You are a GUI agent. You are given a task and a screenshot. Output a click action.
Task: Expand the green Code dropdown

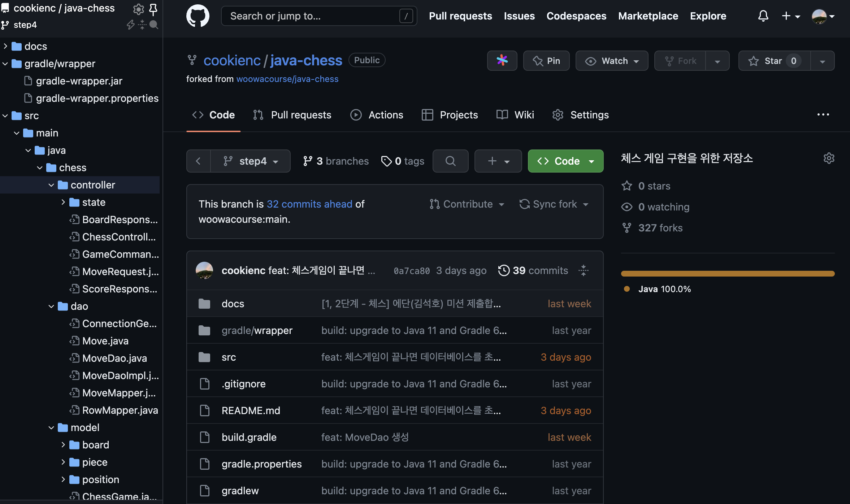tap(565, 161)
